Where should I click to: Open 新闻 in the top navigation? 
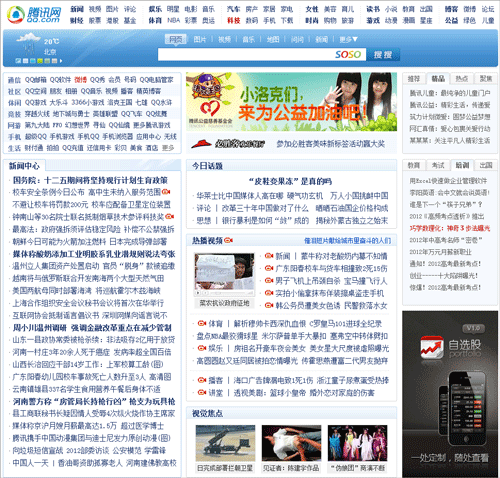(x=77, y=9)
